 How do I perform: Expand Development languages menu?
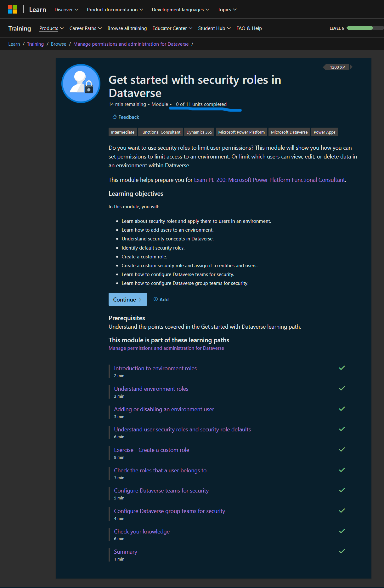(x=181, y=10)
